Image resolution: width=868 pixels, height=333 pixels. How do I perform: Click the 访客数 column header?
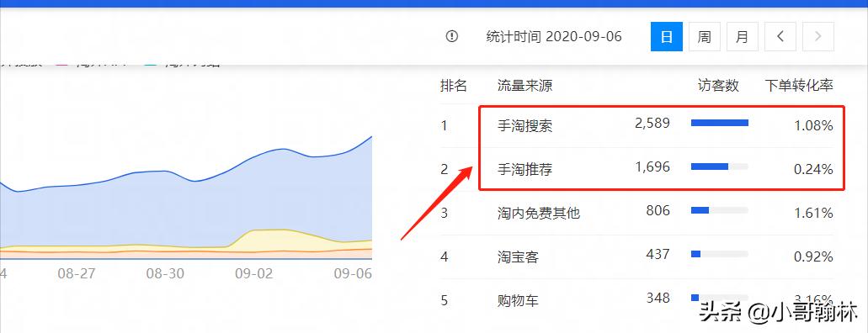tap(718, 86)
